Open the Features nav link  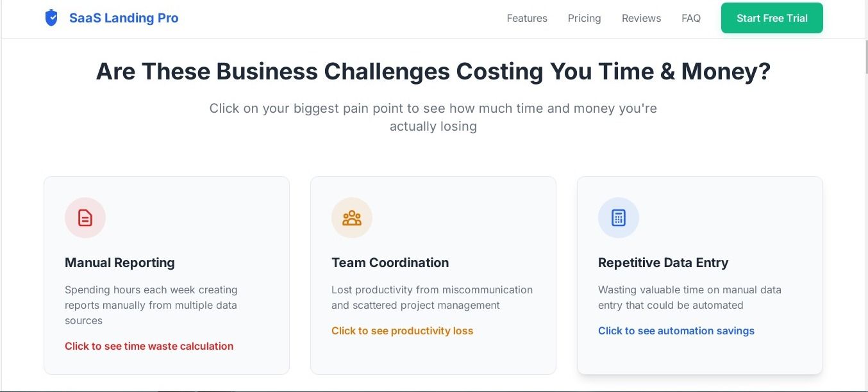click(527, 18)
